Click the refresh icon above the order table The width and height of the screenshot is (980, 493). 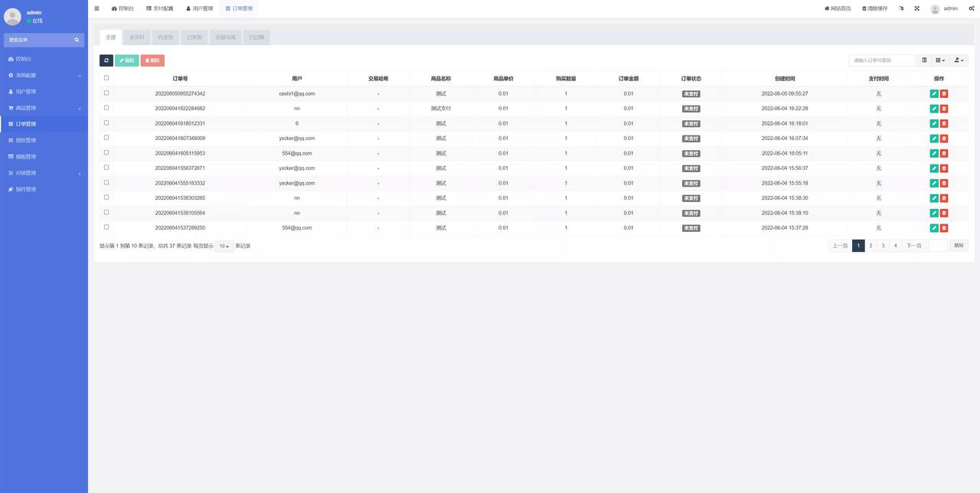pyautogui.click(x=106, y=60)
